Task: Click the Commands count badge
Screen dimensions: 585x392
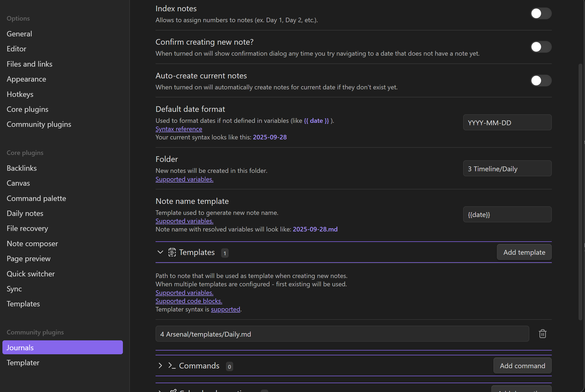Action: 229,367
